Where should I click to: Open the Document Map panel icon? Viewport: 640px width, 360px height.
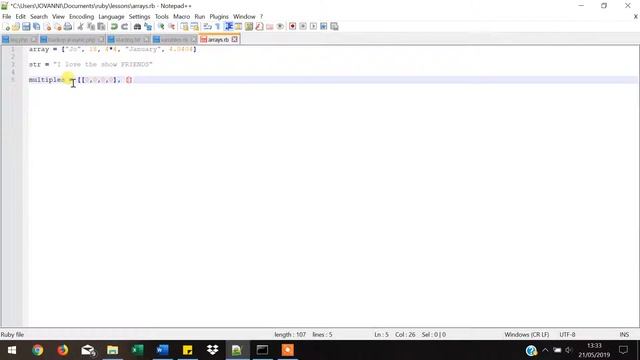pos(249,27)
